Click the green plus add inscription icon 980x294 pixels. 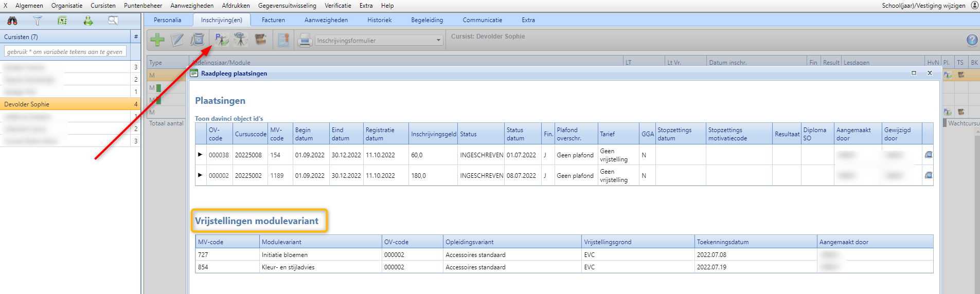(157, 40)
